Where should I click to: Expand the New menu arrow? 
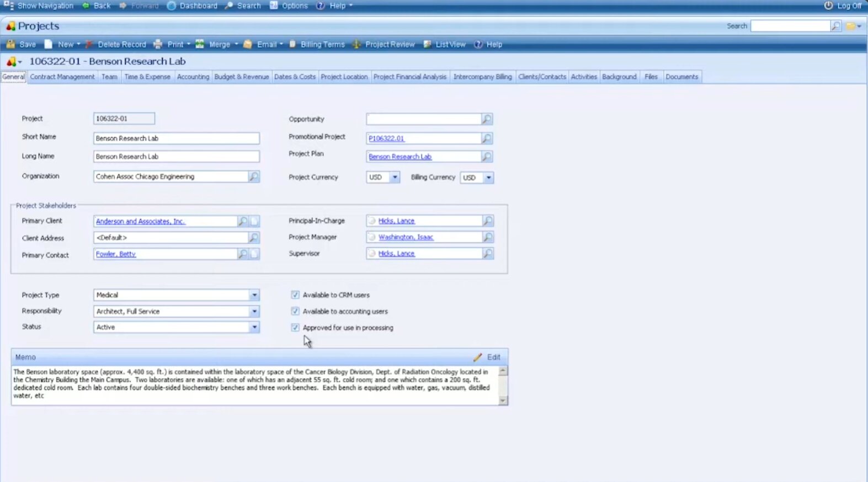pyautogui.click(x=78, y=44)
